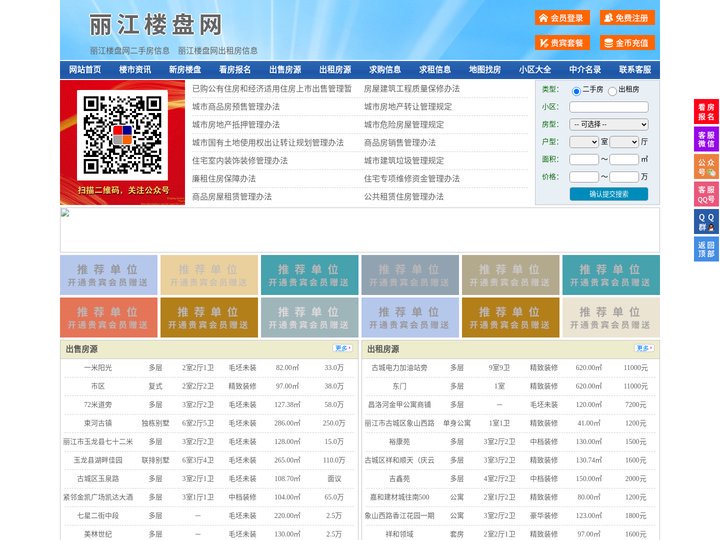Click the 会员登录 button
The height and width of the screenshot is (540, 720).
[562, 18]
